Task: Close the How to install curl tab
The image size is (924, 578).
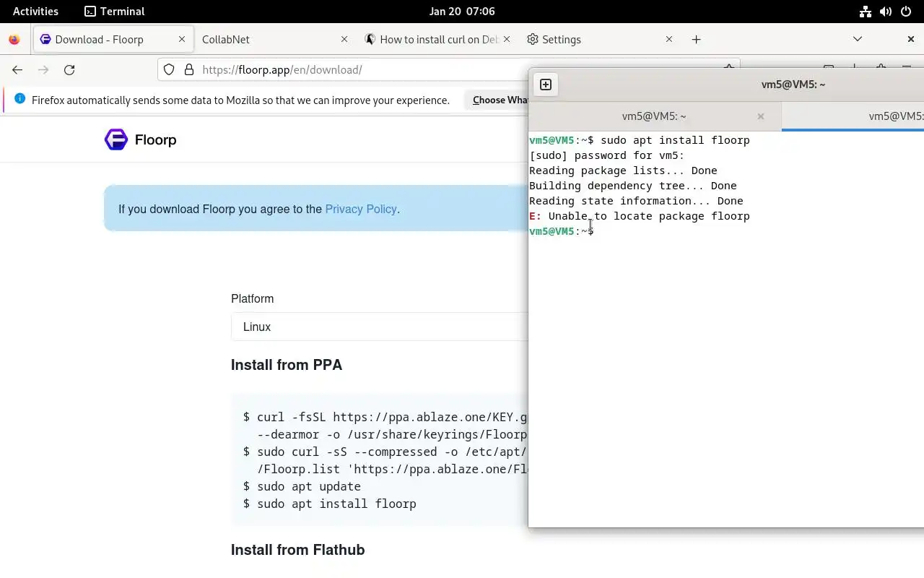Action: [x=507, y=39]
